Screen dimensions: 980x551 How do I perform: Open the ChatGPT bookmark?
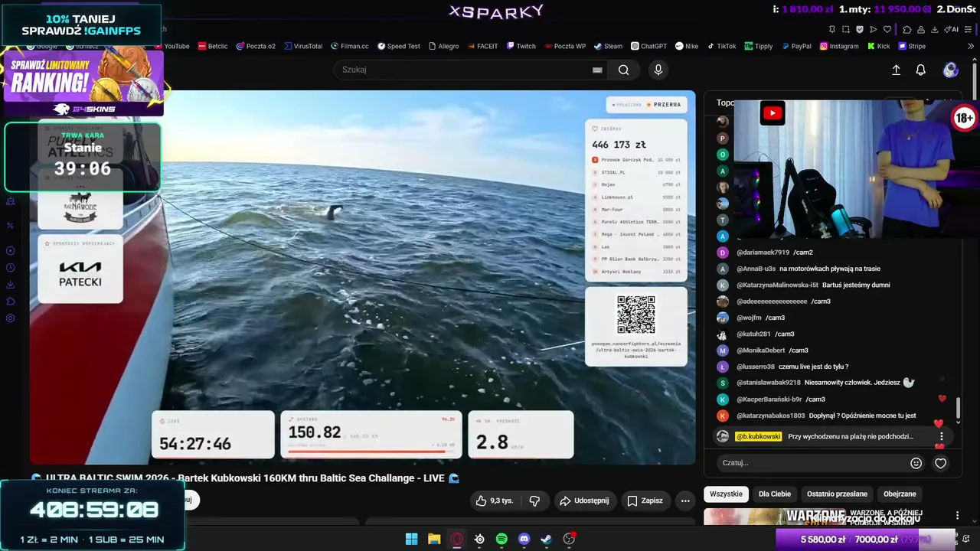tap(648, 46)
